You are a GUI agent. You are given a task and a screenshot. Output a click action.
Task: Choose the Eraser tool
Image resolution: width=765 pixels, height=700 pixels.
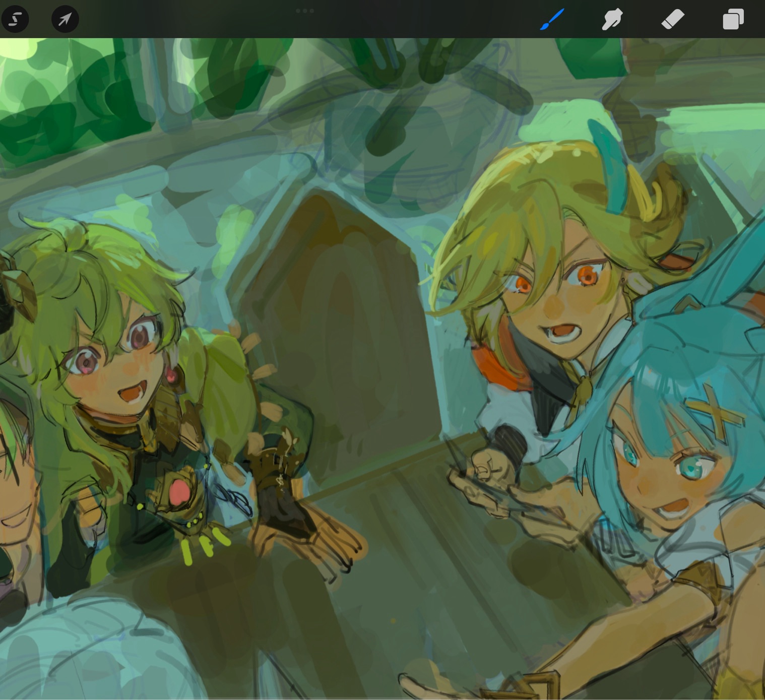(x=672, y=20)
